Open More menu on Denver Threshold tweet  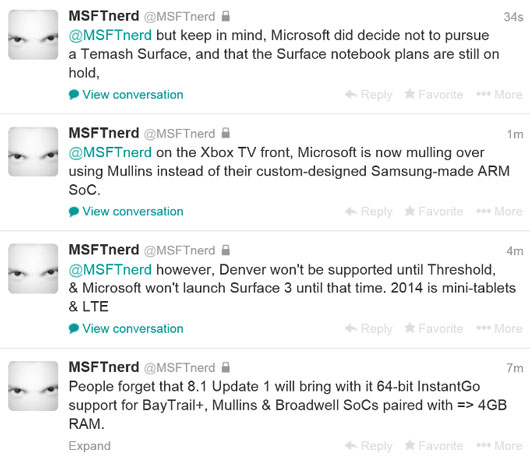(x=499, y=329)
